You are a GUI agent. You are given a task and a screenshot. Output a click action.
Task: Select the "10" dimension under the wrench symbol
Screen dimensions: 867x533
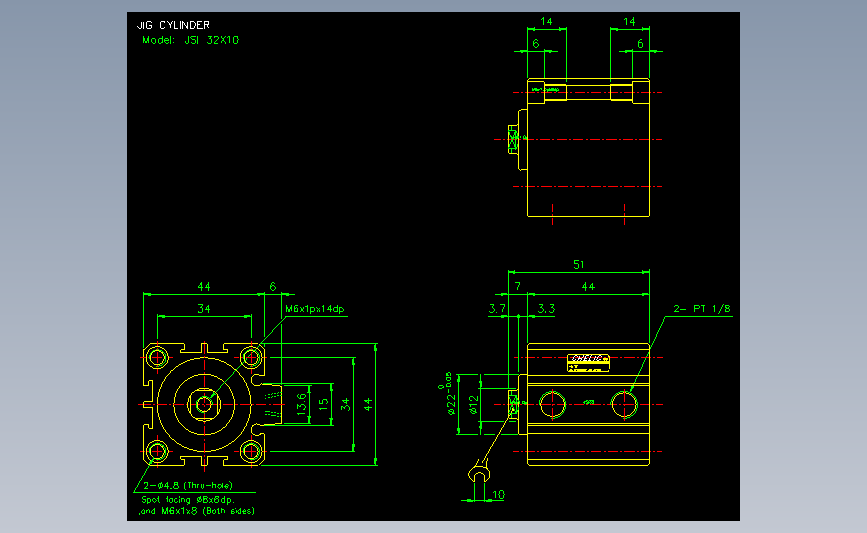pos(498,495)
